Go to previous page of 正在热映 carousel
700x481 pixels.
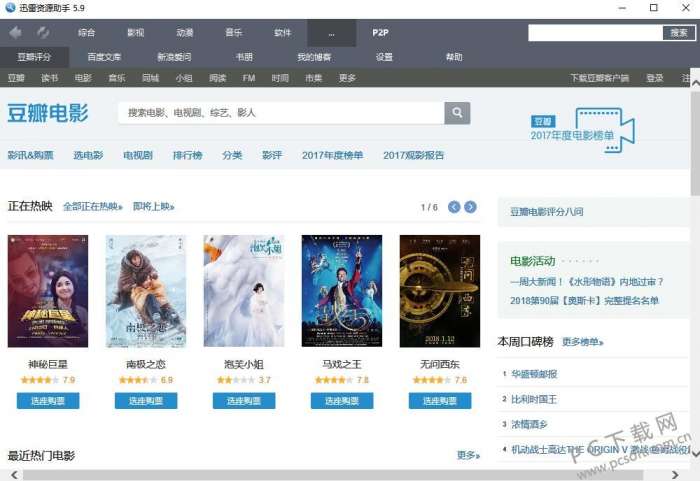click(x=454, y=207)
